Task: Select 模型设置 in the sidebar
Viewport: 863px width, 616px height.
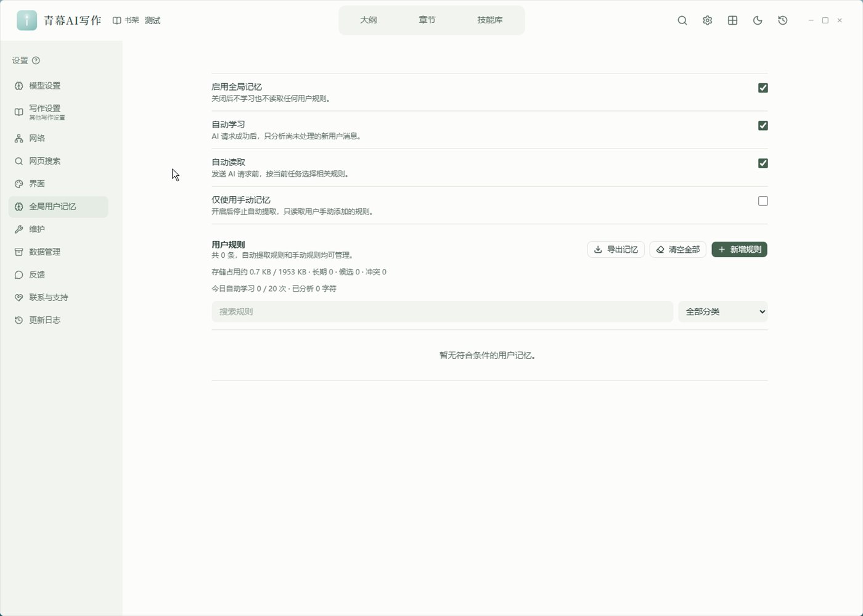Action: tap(59, 86)
